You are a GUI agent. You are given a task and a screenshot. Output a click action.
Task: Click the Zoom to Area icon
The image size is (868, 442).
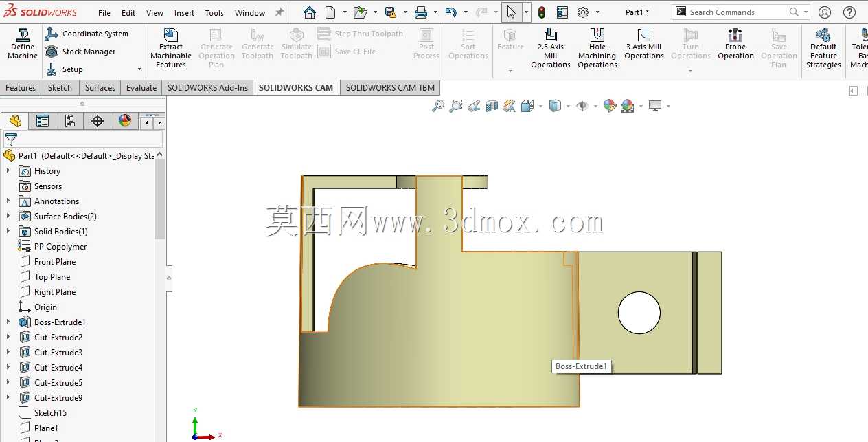[x=455, y=106]
